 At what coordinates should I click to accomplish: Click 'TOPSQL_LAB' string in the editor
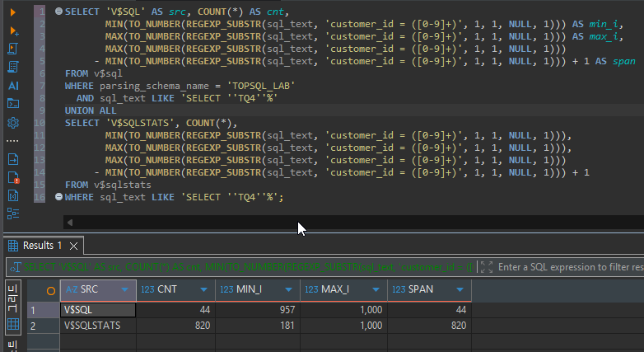point(261,86)
